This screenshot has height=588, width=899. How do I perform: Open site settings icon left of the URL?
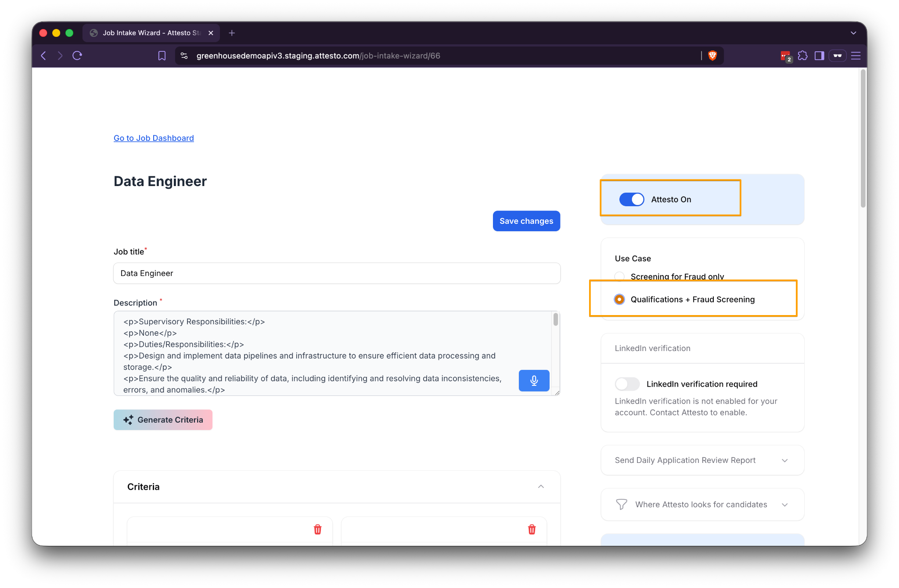click(184, 56)
